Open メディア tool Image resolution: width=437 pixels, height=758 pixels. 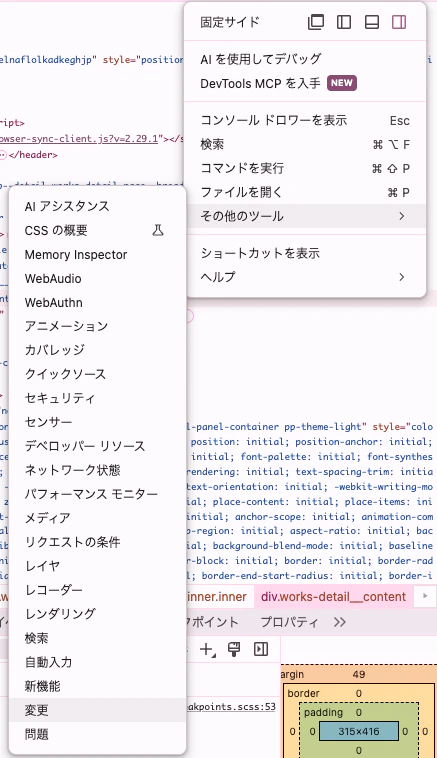tap(97, 518)
